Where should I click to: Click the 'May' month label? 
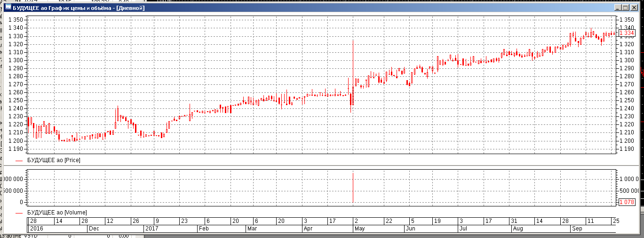pos(359,229)
